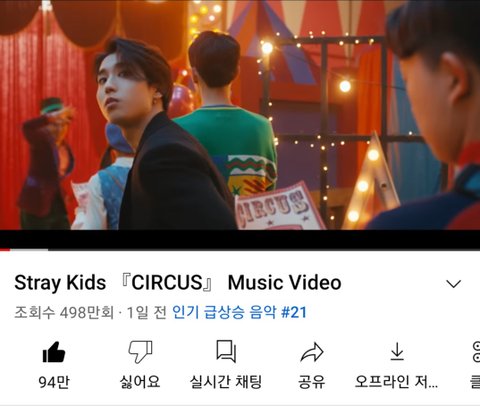Viewport: 480px width, 406px height.
Task: Click the red played portion of progress bar
Action: (x=5, y=249)
